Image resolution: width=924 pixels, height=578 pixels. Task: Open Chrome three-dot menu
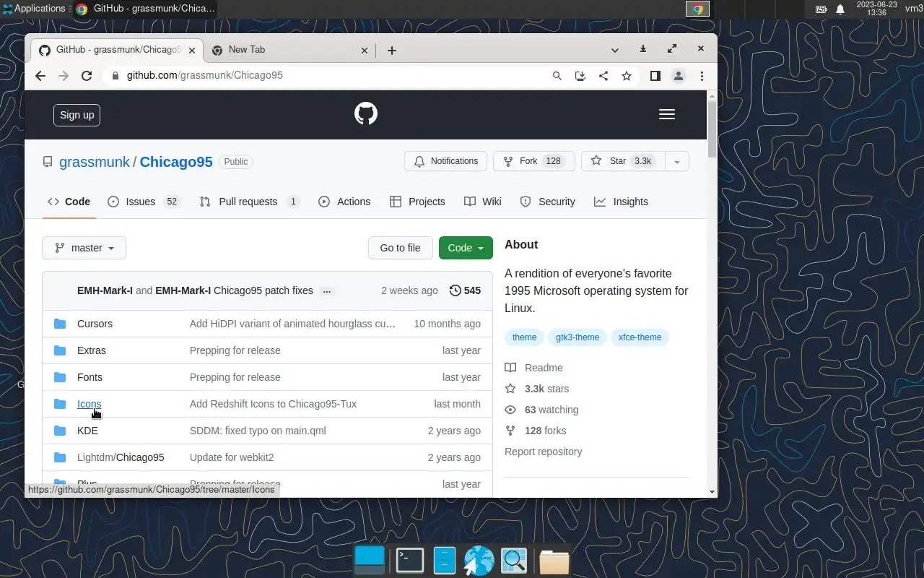(x=702, y=76)
